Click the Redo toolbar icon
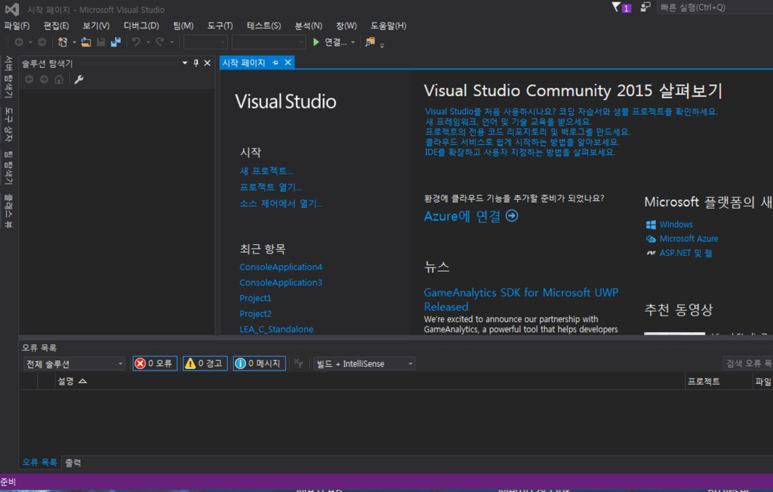Image resolution: width=773 pixels, height=492 pixels. (160, 42)
